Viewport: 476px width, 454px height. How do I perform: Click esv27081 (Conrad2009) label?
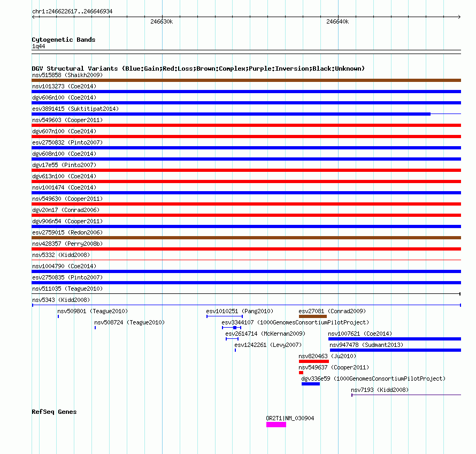click(332, 311)
